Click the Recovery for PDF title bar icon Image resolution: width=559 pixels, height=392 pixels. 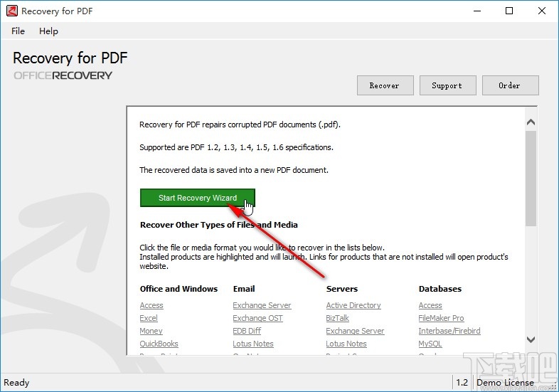(x=12, y=11)
